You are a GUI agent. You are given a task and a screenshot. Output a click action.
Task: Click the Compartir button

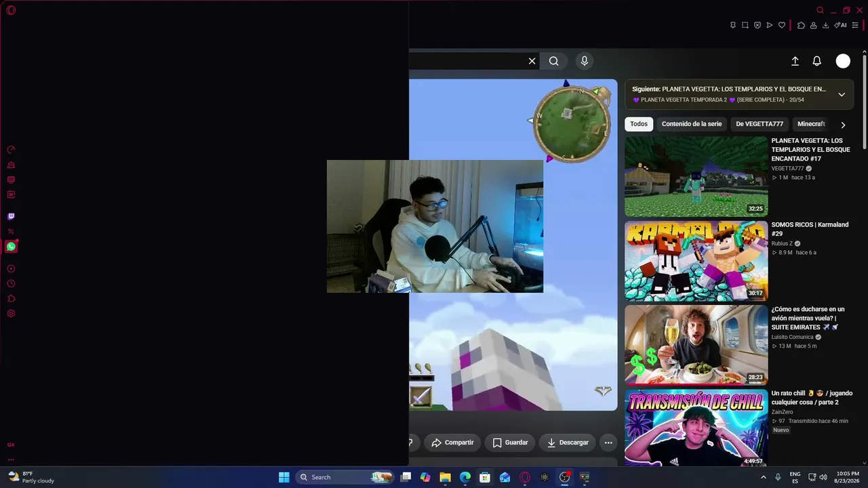[x=453, y=443]
